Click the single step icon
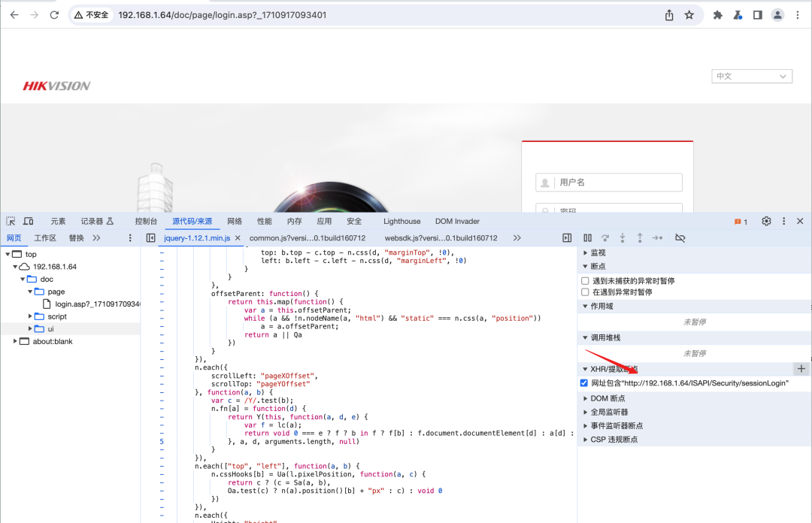Viewport: 812px width, 523px height. click(658, 237)
